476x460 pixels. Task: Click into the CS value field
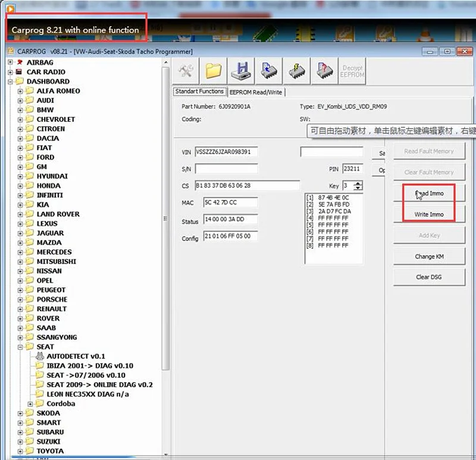click(x=247, y=186)
